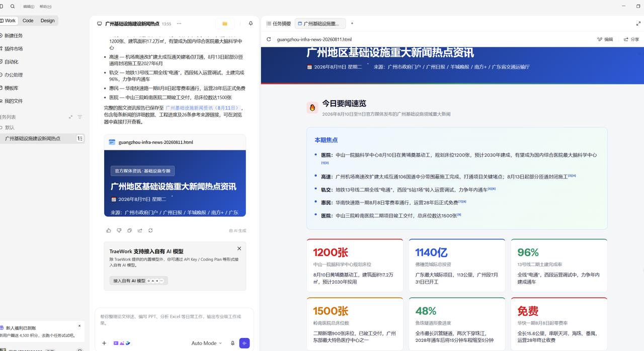Image resolution: width=644 pixels, height=351 pixels.
Task: Click the 96% statistic card
Action: (x=559, y=266)
